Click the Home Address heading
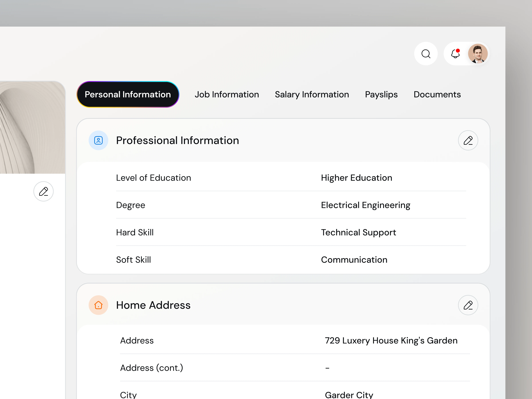Image resolution: width=532 pixels, height=399 pixels. click(153, 305)
